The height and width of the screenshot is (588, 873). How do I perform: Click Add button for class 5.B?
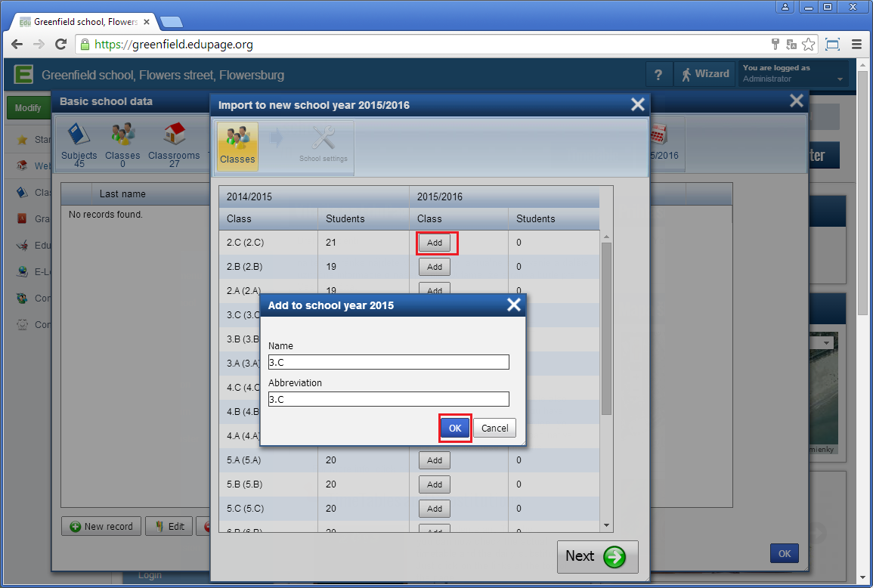coord(435,484)
